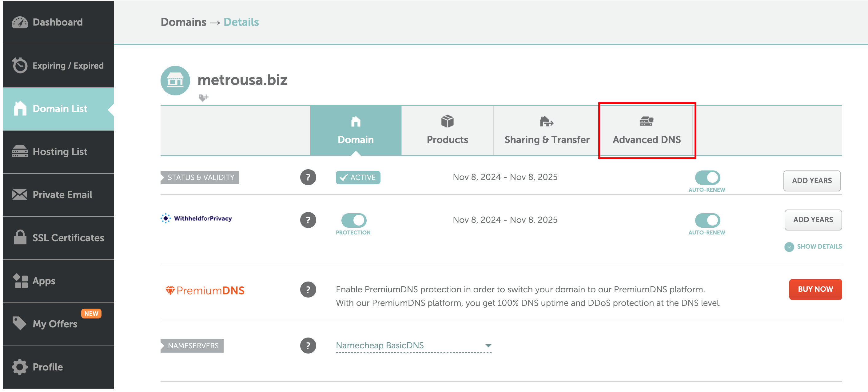Open the Apps grid icon
868x392 pixels.
(x=20, y=281)
